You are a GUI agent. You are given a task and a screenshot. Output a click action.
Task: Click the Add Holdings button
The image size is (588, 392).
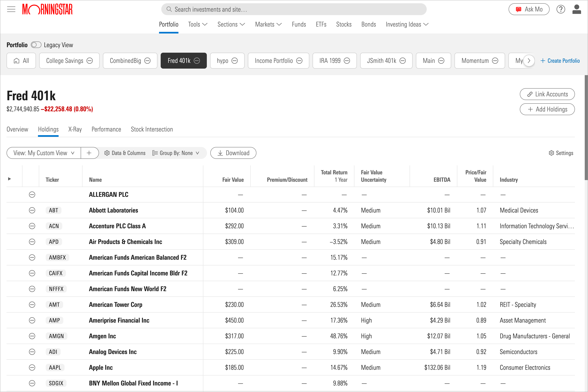[x=547, y=109]
